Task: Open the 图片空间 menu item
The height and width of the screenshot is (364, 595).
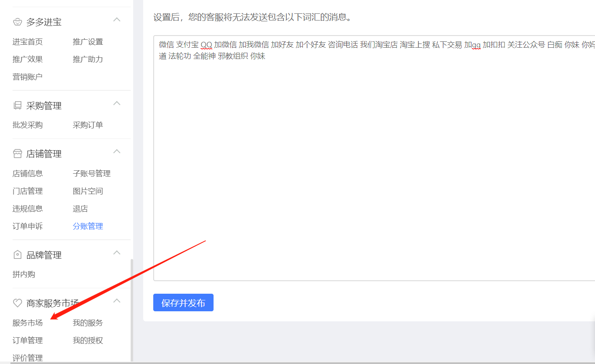Action: [x=88, y=191]
